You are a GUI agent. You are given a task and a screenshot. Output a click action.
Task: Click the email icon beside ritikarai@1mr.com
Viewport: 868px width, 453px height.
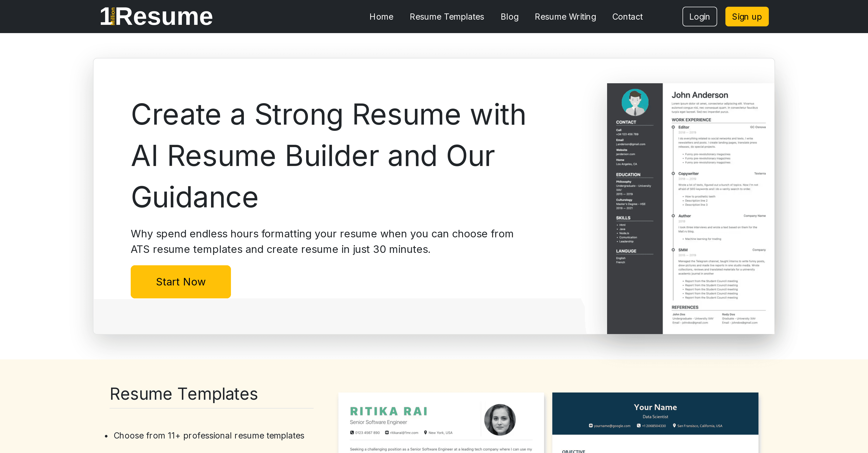click(386, 432)
